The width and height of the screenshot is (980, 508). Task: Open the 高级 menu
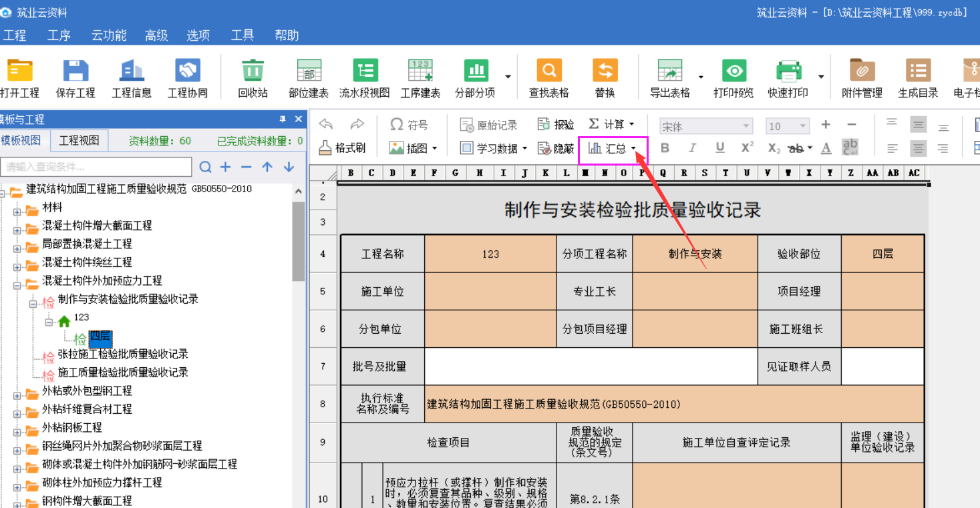click(x=156, y=35)
